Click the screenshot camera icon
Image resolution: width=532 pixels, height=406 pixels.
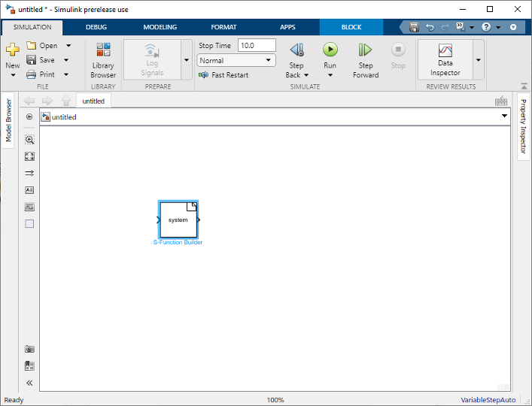tap(29, 349)
